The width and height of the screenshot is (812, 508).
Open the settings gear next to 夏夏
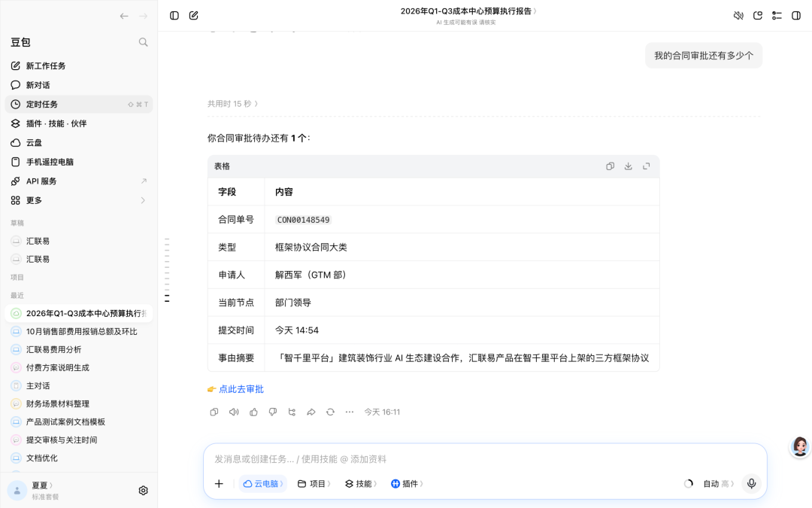pyautogui.click(x=144, y=491)
